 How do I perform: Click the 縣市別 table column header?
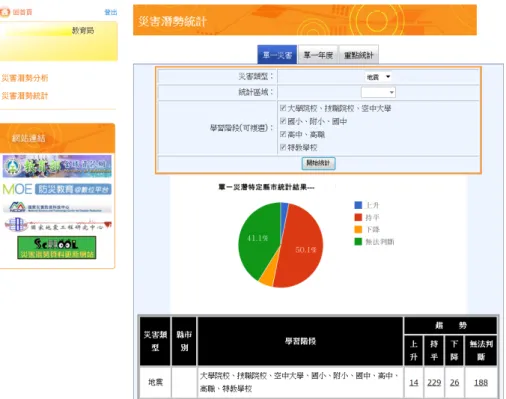[x=184, y=341]
